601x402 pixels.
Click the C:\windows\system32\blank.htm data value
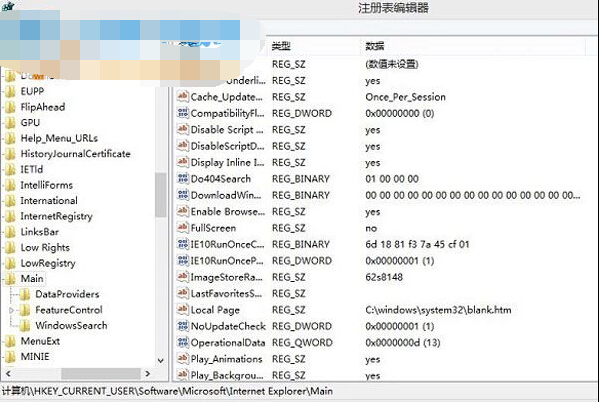click(x=438, y=310)
